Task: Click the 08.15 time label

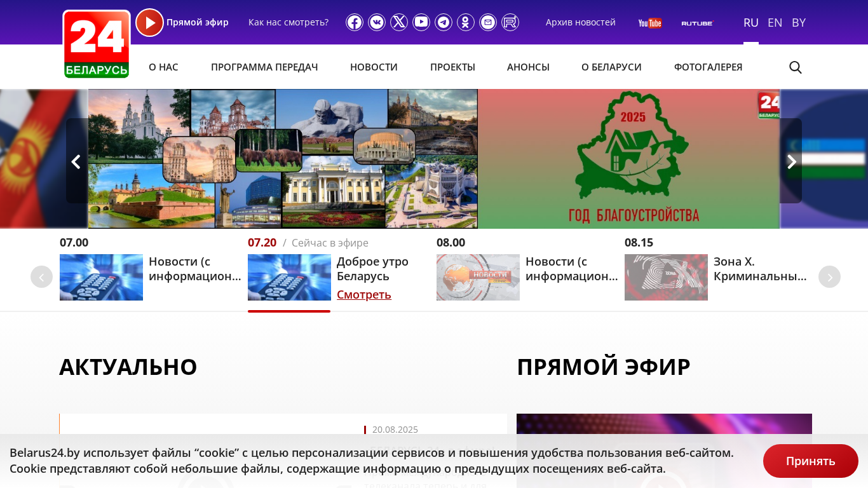Action: 639,243
